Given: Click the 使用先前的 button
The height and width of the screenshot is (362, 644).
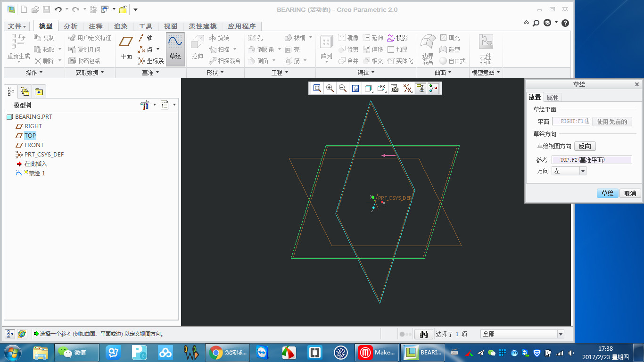Looking at the screenshot, I should click(612, 122).
